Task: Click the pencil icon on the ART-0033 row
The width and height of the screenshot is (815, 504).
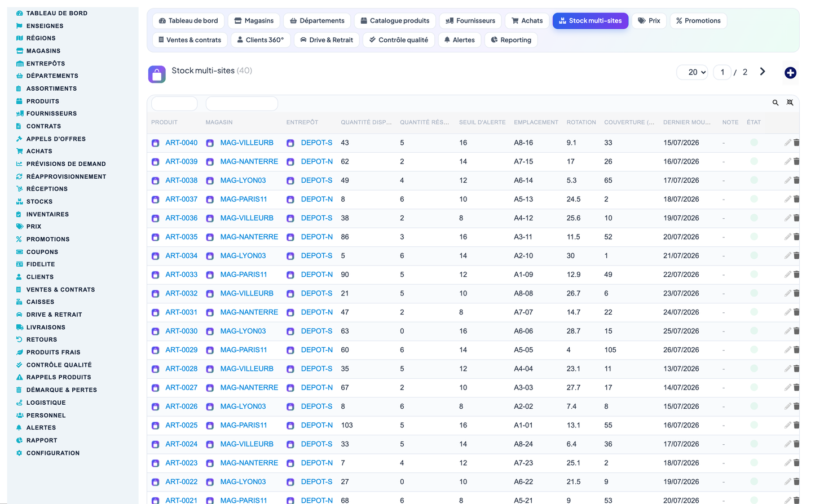Action: 787,275
